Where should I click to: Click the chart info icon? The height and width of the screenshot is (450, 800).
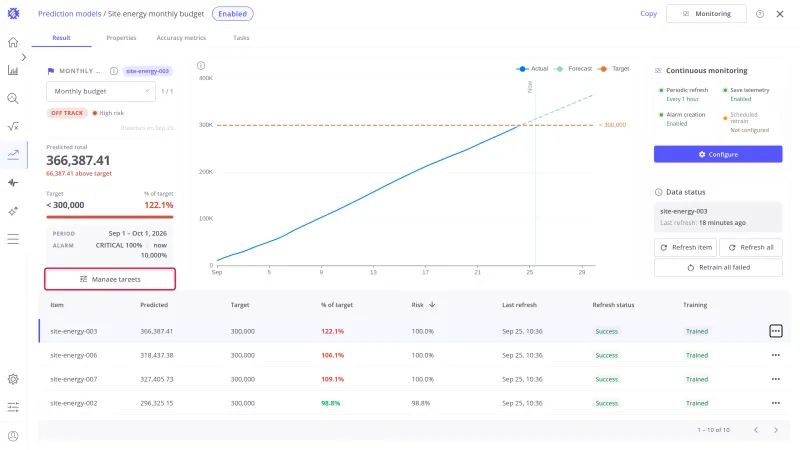click(201, 65)
